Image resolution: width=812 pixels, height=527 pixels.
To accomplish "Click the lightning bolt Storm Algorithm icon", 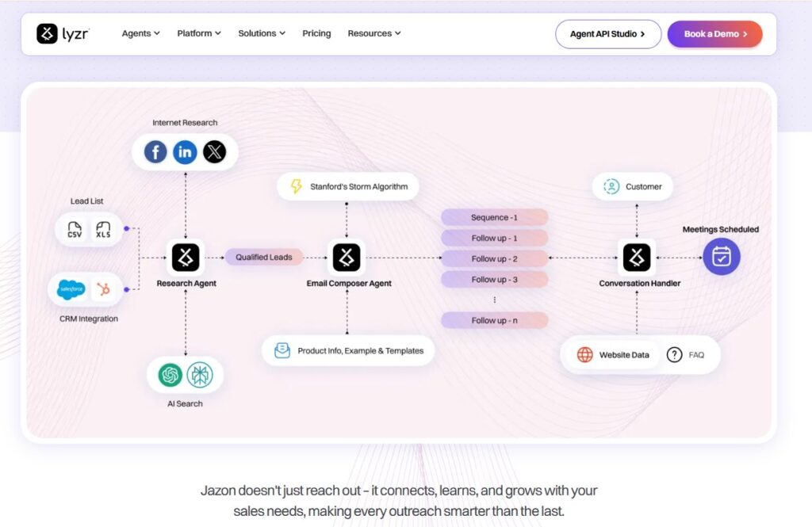I will 296,186.
